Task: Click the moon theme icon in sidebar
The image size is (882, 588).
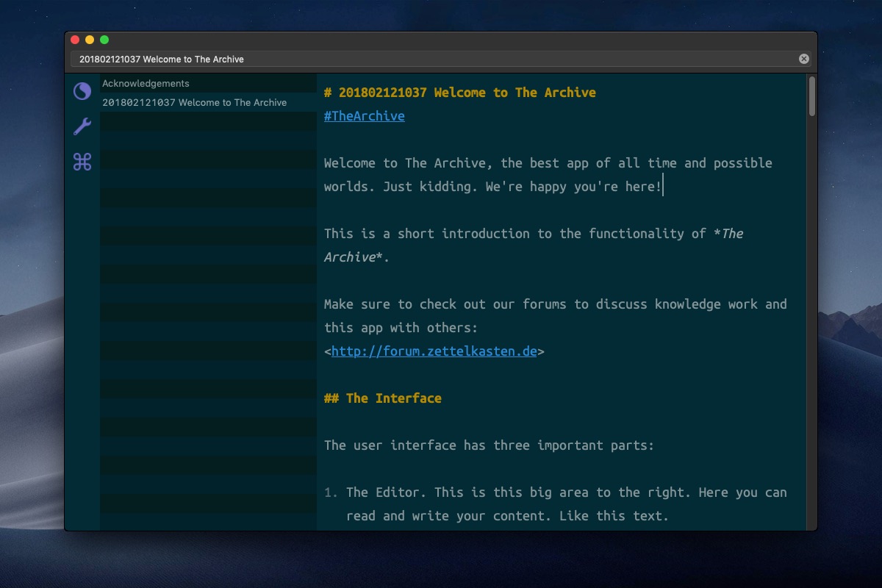Action: coord(82,91)
